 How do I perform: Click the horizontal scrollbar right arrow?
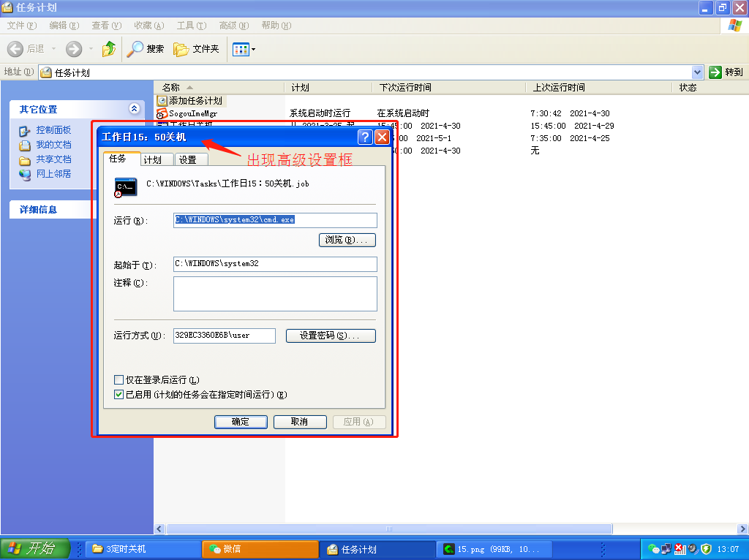pos(742,529)
